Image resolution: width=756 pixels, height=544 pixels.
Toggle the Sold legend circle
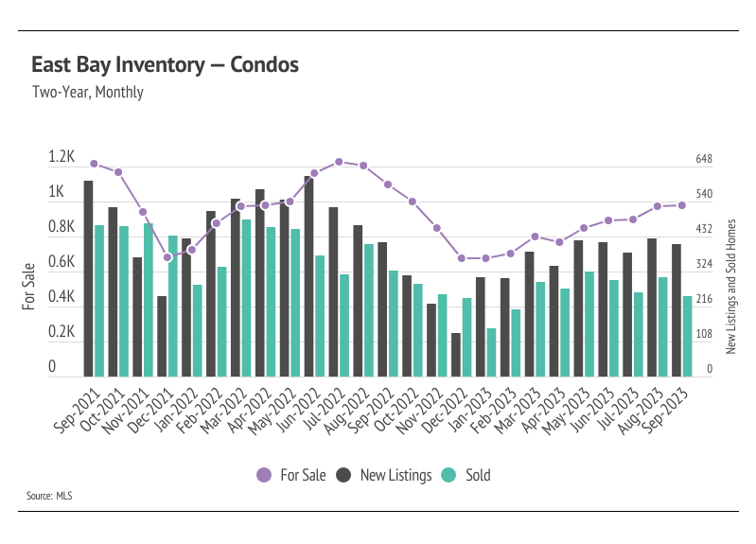448,475
